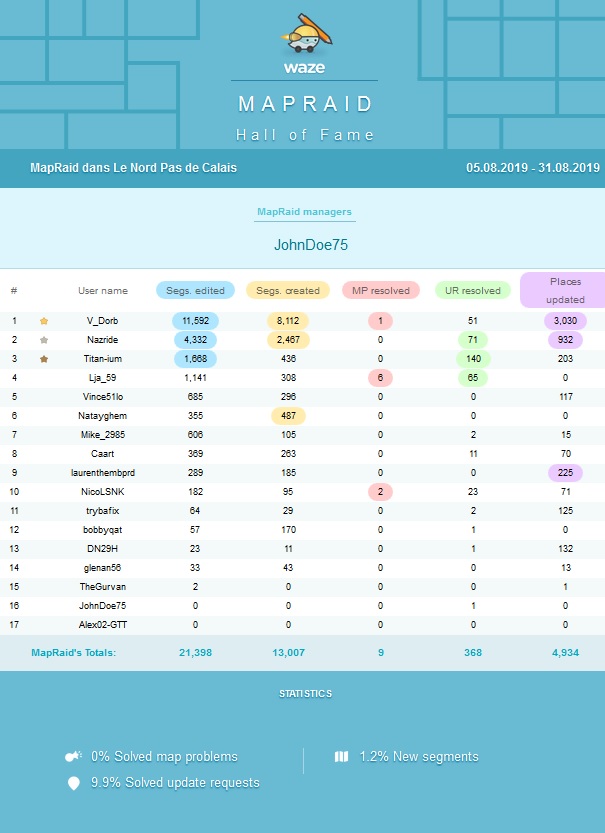
Task: Click the MAPRAID banner title
Action: (305, 104)
